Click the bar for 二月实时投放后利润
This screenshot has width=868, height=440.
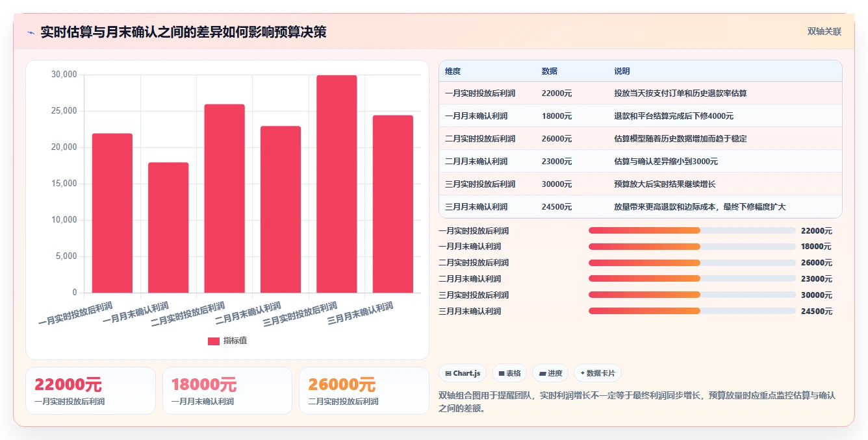click(224, 199)
